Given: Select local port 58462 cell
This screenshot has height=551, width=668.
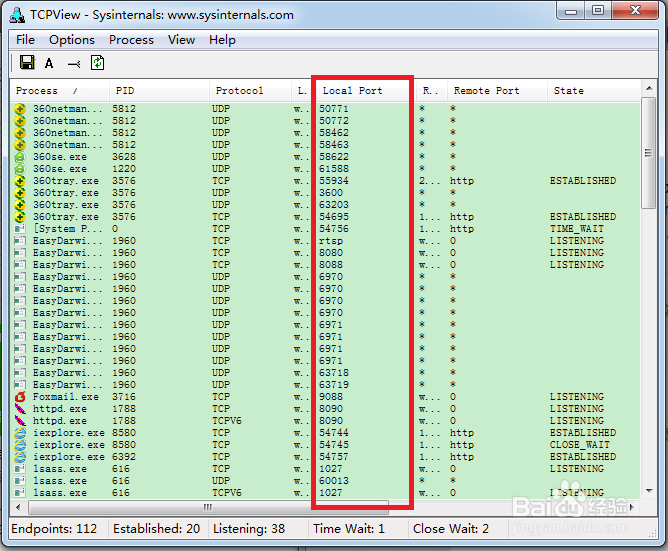Looking at the screenshot, I should pos(334,133).
